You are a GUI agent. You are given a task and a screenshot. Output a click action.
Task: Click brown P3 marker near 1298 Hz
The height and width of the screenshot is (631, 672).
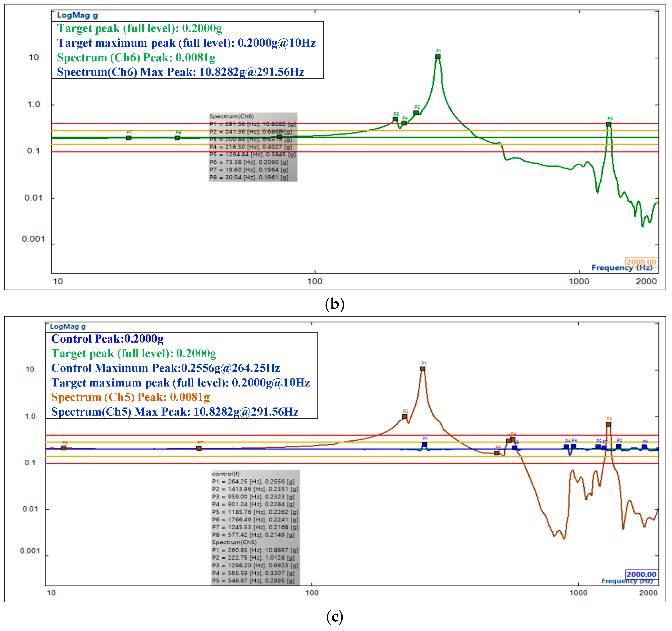tap(609, 424)
